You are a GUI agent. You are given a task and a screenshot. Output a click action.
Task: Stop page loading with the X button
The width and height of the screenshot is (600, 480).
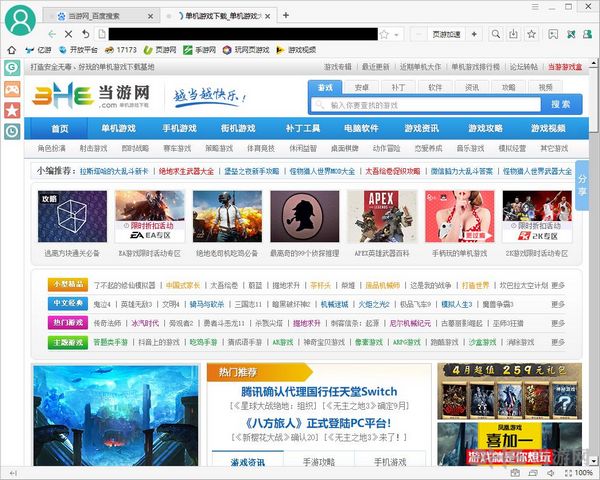[68, 34]
